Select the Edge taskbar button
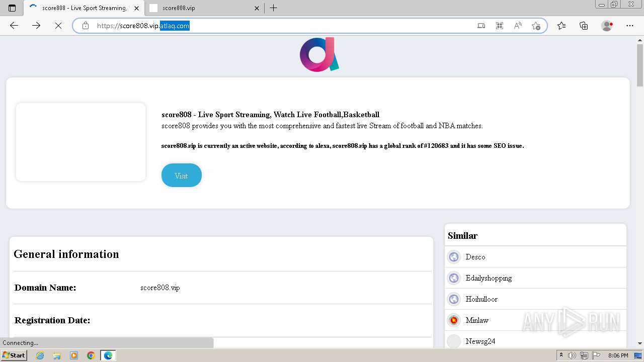Image resolution: width=644 pixels, height=362 pixels. click(x=108, y=355)
